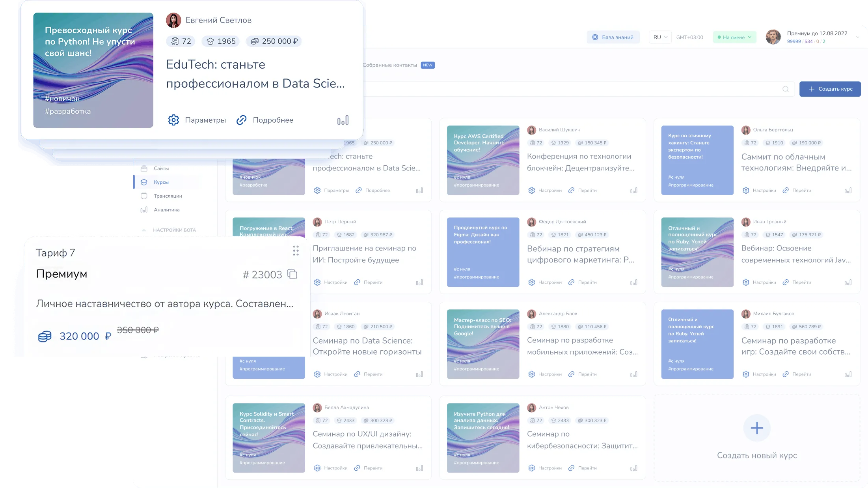
Task: Open statistics chart icon in enlarged EduTech card
Action: click(x=343, y=120)
